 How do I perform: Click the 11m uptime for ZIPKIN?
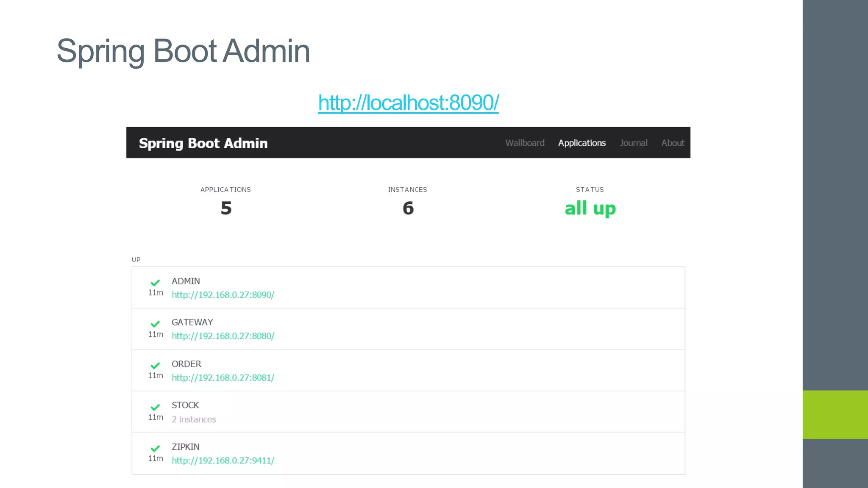156,458
